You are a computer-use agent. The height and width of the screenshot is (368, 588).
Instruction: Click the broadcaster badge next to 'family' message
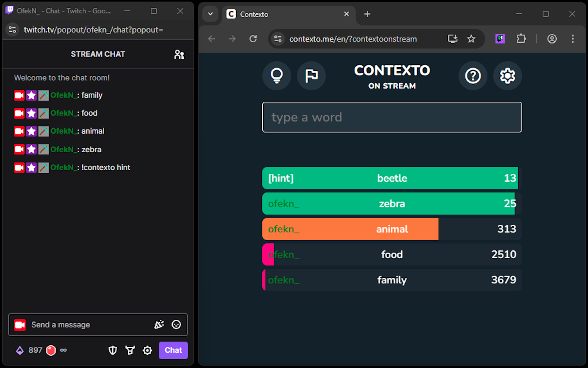[19, 95]
